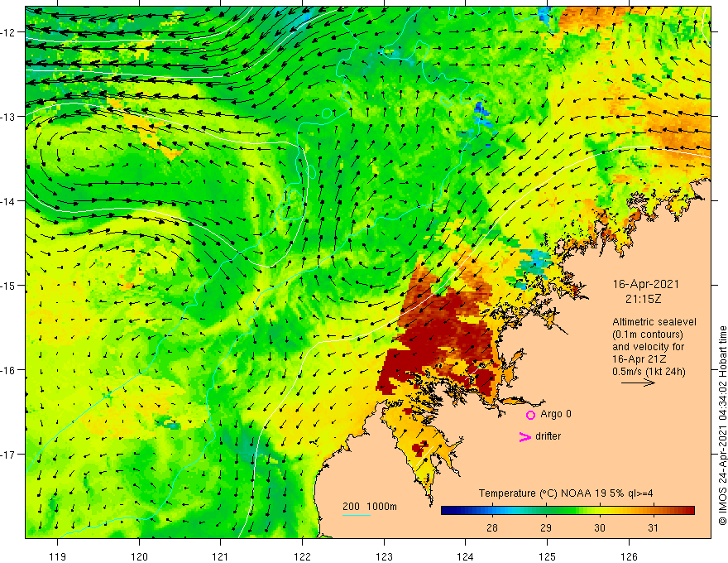
Task: Click the 'Altimetric sealevel' text
Action: coord(654,322)
